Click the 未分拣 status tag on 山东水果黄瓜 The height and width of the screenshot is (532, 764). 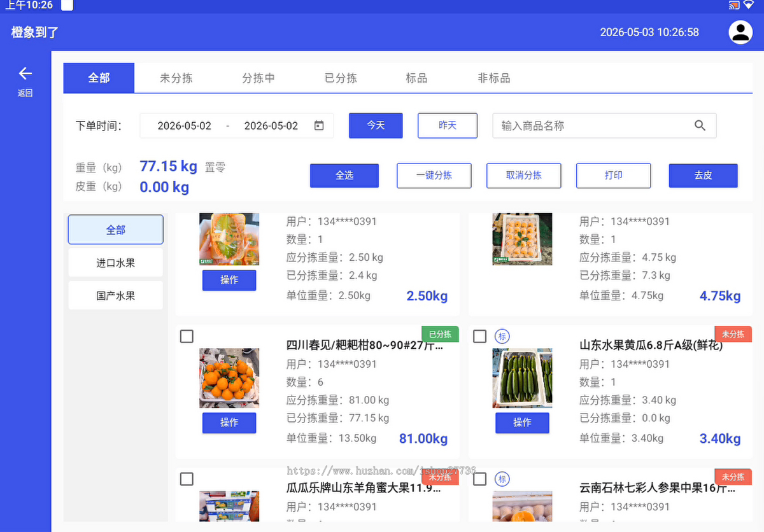coord(733,334)
